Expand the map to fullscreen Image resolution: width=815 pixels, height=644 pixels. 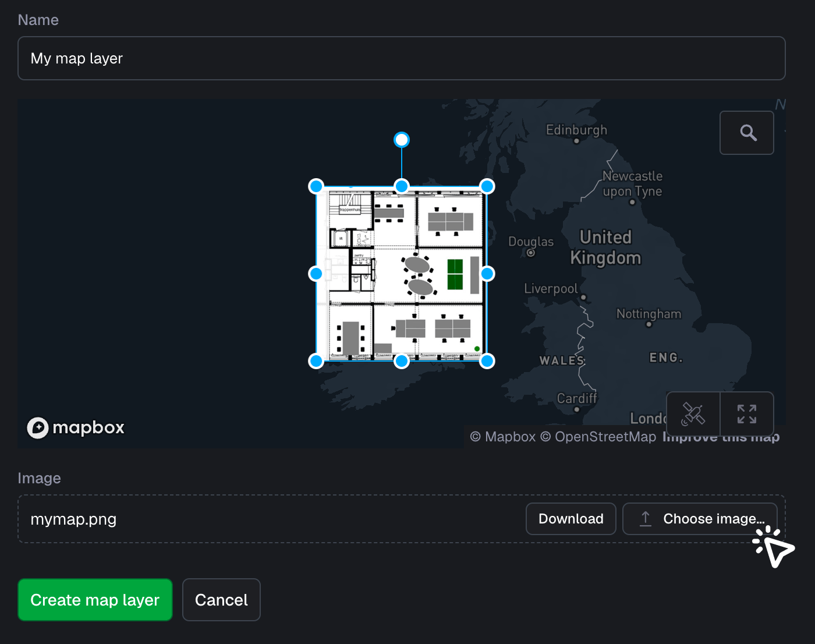(x=747, y=414)
